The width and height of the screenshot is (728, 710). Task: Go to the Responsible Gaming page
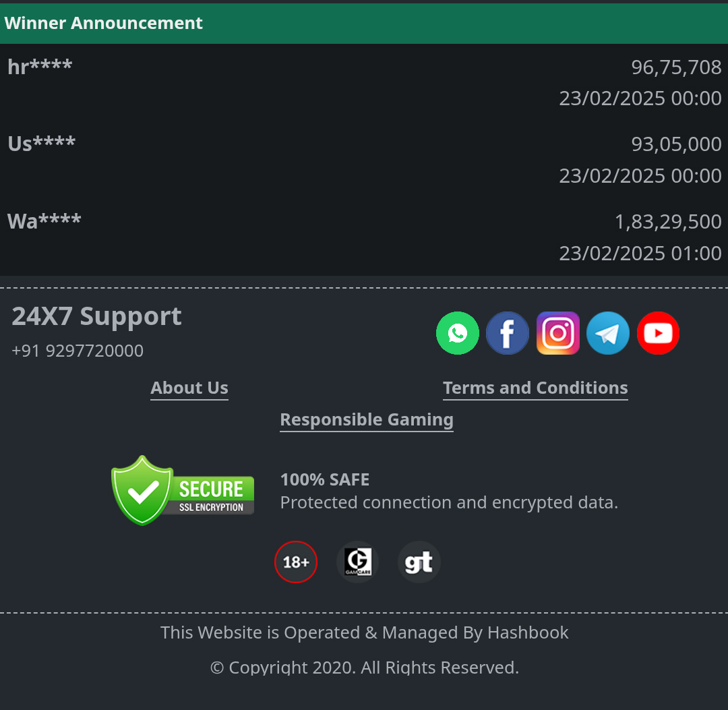(x=367, y=420)
